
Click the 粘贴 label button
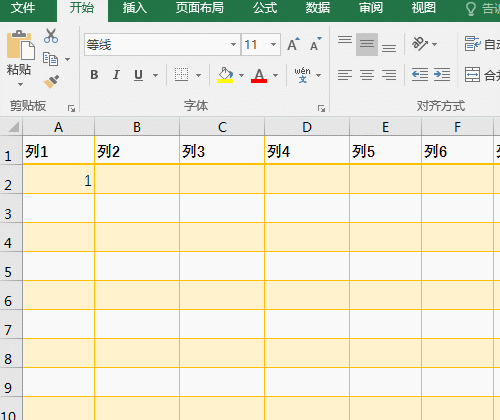19,70
